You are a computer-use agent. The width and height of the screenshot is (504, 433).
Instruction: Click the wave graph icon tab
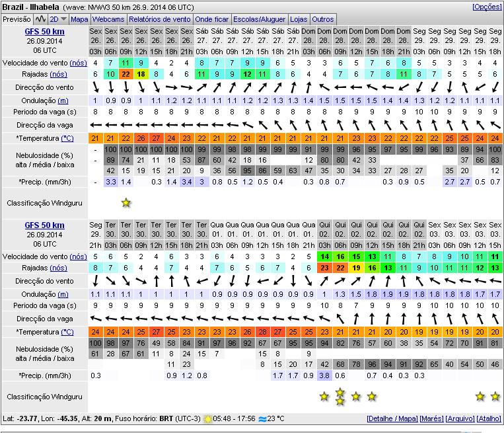[40, 19]
